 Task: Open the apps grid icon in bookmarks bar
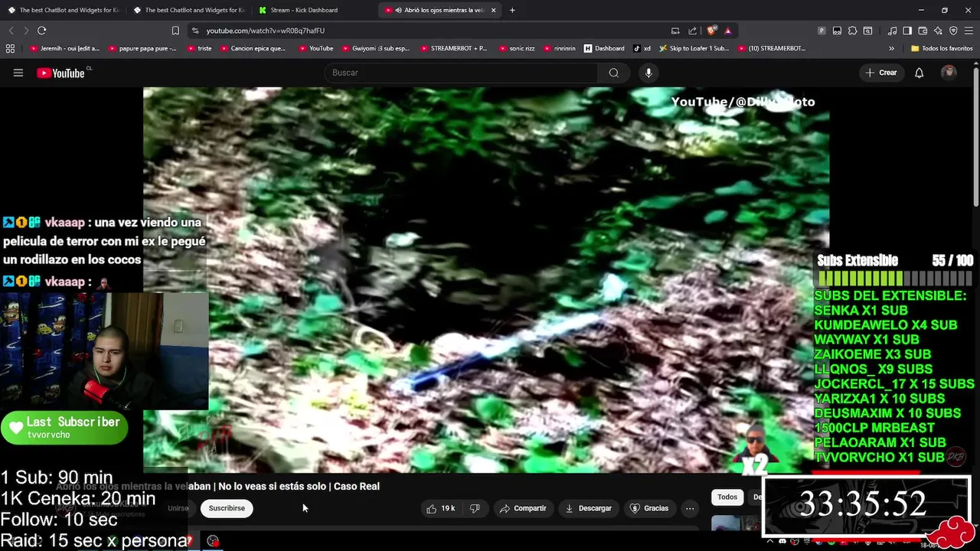click(x=10, y=48)
